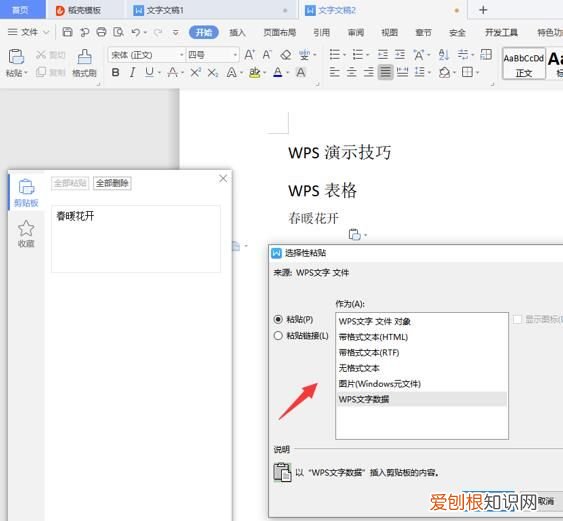Screen dimensions: 563x521
Task: Add a new document tab with plus
Action: (x=483, y=10)
